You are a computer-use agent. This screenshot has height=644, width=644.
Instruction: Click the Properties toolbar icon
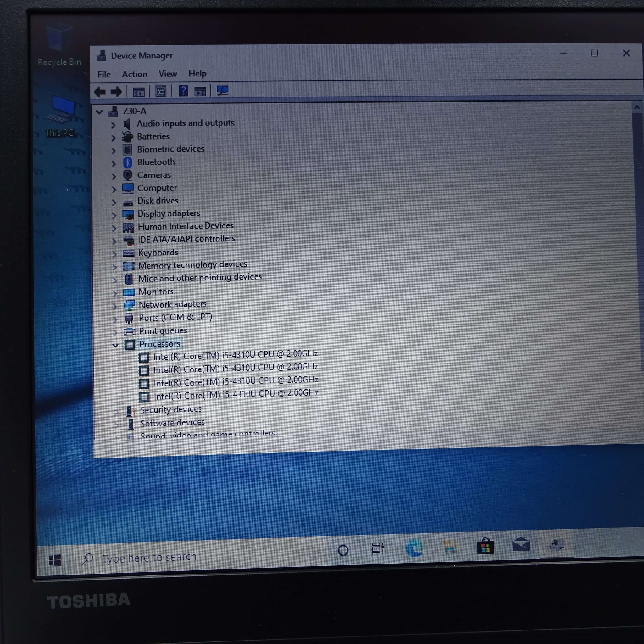[161, 91]
